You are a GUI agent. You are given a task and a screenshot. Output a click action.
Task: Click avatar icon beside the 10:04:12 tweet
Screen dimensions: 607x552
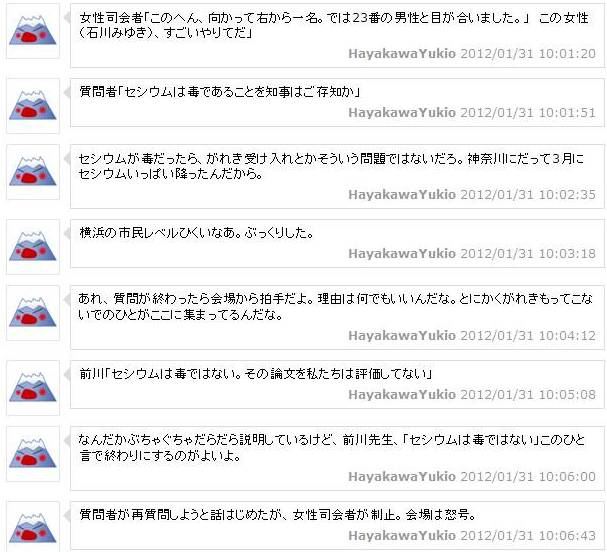(x=33, y=313)
